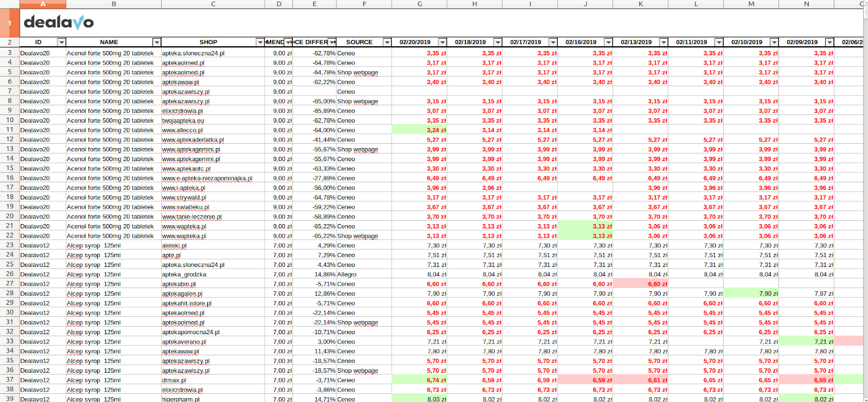Select column G header

click(x=419, y=4)
